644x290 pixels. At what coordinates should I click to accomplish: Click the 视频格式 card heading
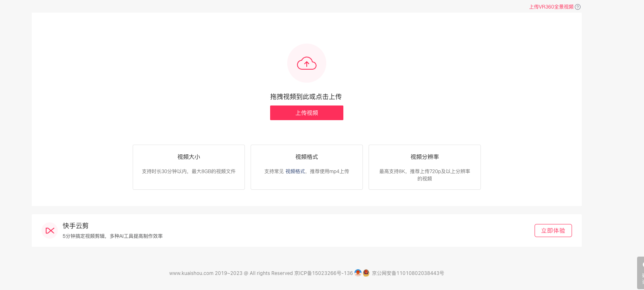(x=307, y=157)
